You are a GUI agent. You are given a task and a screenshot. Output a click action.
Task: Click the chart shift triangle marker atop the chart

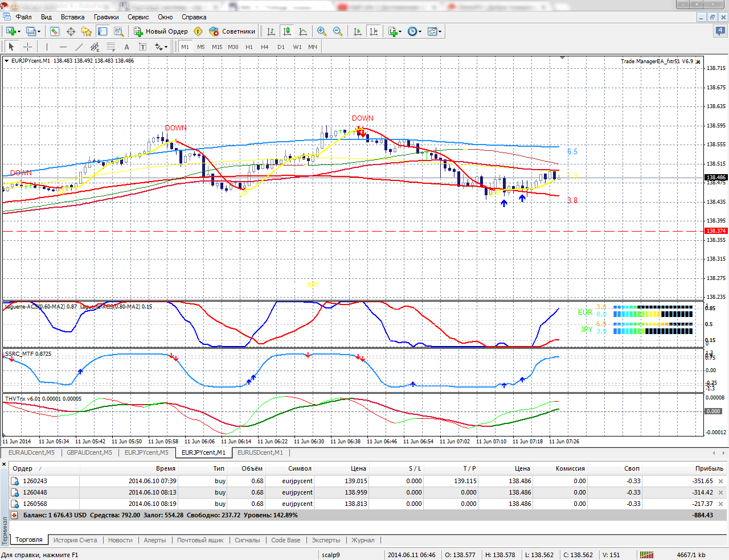pos(562,57)
